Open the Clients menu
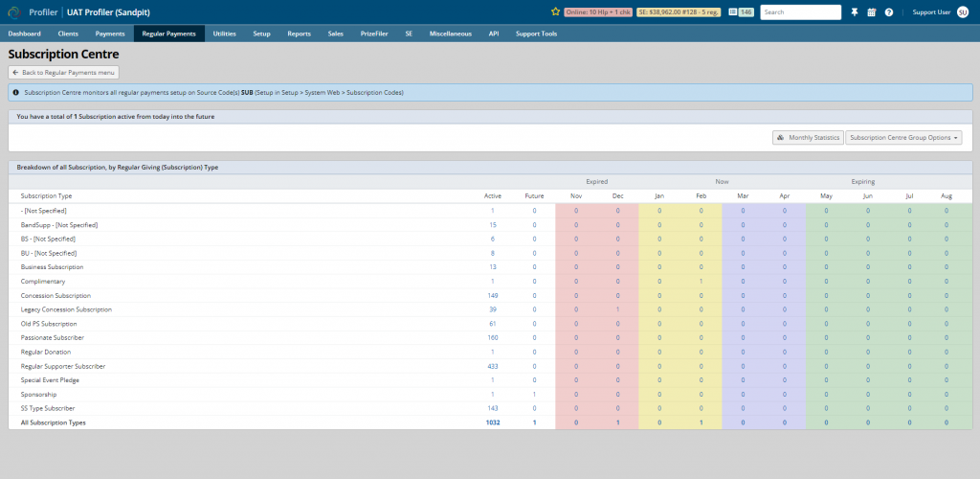This screenshot has width=980, height=479. pyautogui.click(x=68, y=34)
